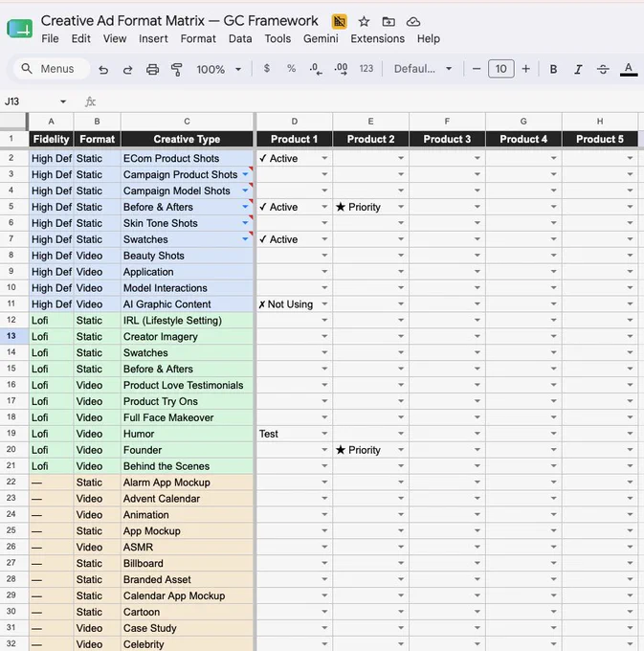The height and width of the screenshot is (651, 644).
Task: Click the ASMR cell
Action: point(187,547)
